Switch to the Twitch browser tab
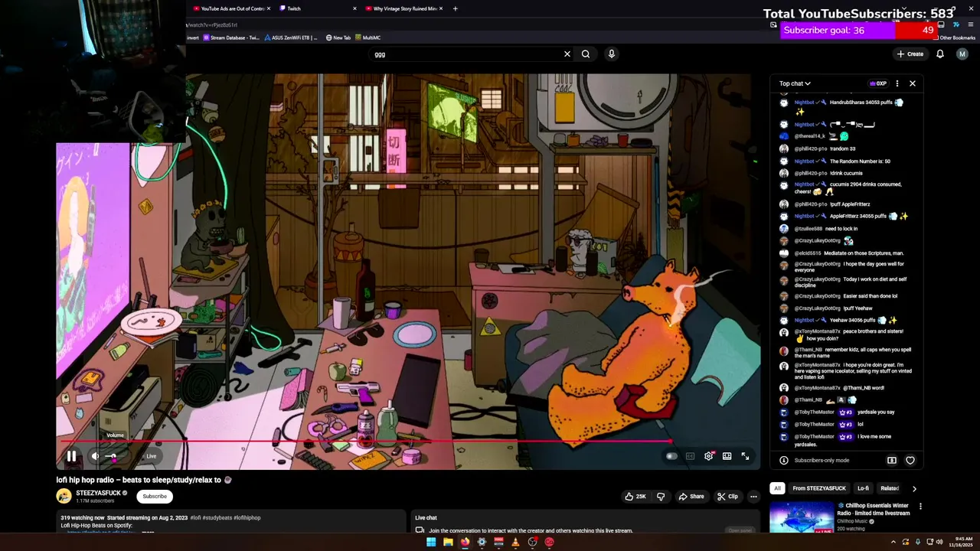The height and width of the screenshot is (551, 980). tap(318, 8)
